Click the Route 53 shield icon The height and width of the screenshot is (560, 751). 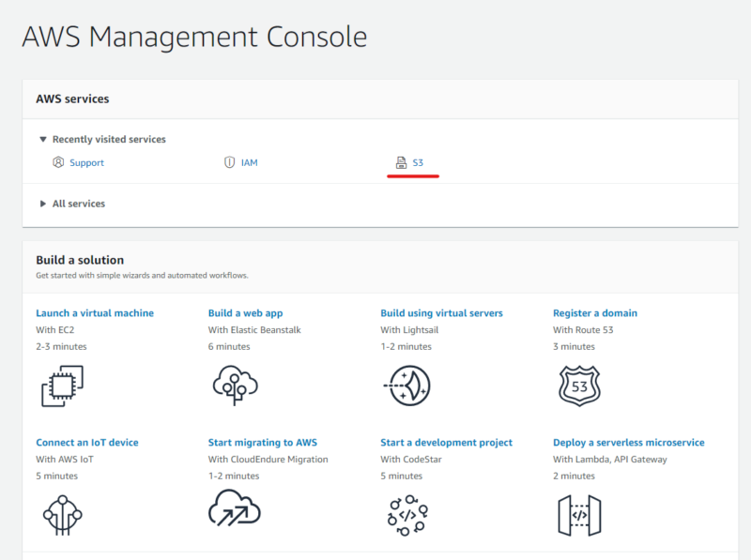pyautogui.click(x=579, y=386)
